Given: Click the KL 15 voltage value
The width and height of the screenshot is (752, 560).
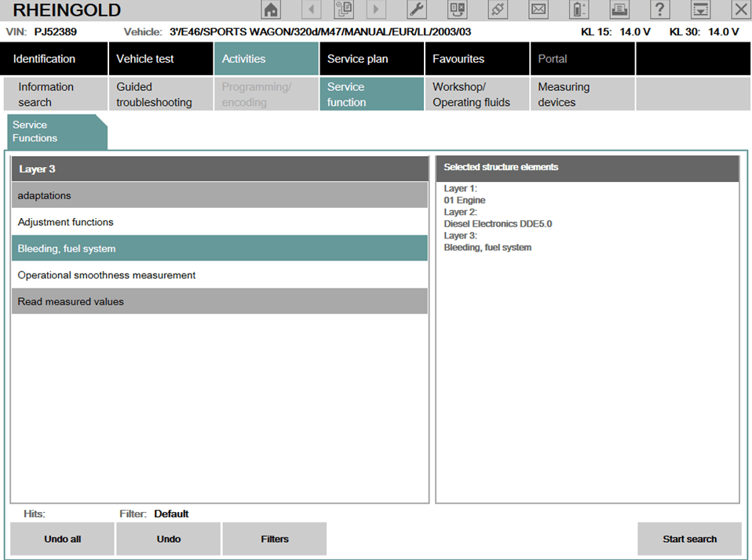Looking at the screenshot, I should click(634, 31).
